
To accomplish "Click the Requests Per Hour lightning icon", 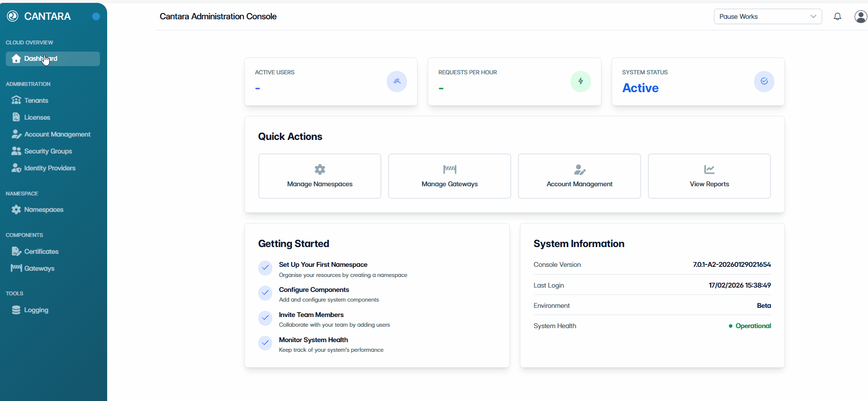I will [581, 82].
